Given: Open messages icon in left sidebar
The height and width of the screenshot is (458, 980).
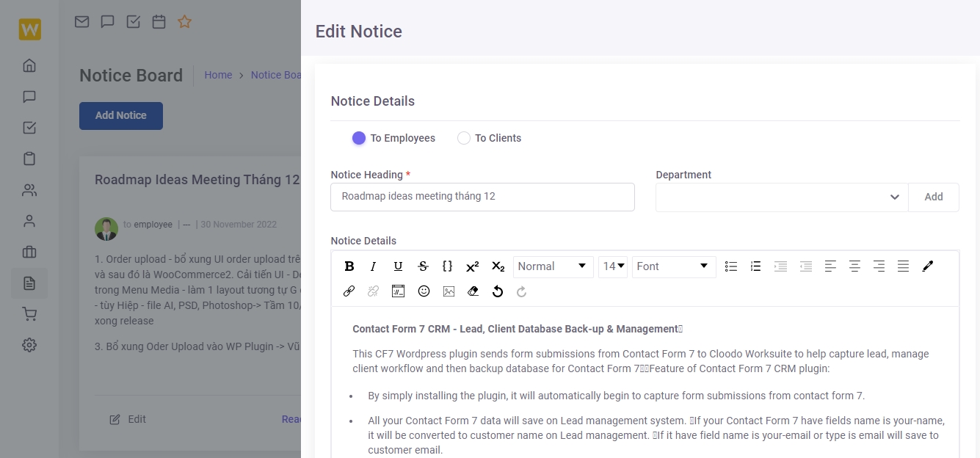Looking at the screenshot, I should [x=29, y=97].
